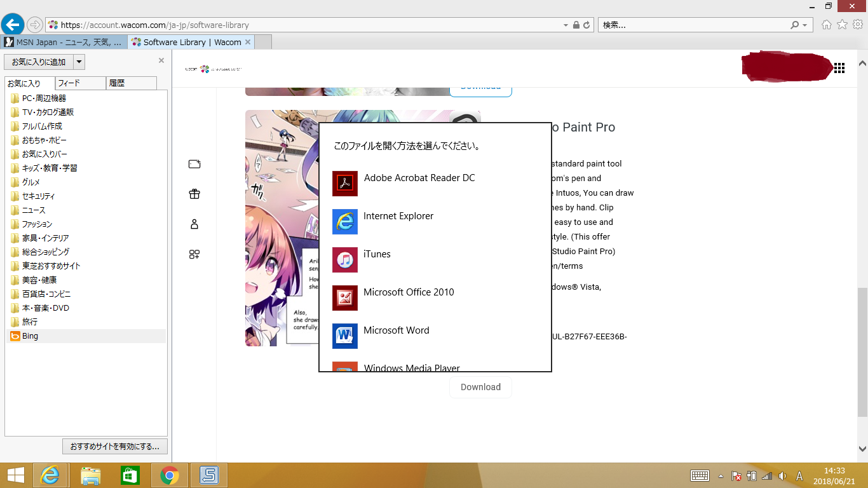Open a new blank browser tab
Image resolution: width=868 pixels, height=488 pixels.
tap(263, 43)
